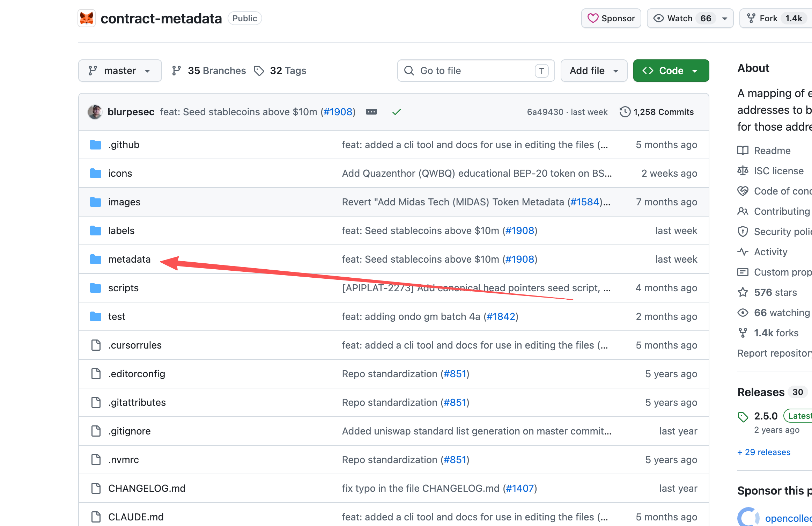812x526 pixels.
Task: Click the tag icon beside 32 Tags
Action: pyautogui.click(x=259, y=71)
